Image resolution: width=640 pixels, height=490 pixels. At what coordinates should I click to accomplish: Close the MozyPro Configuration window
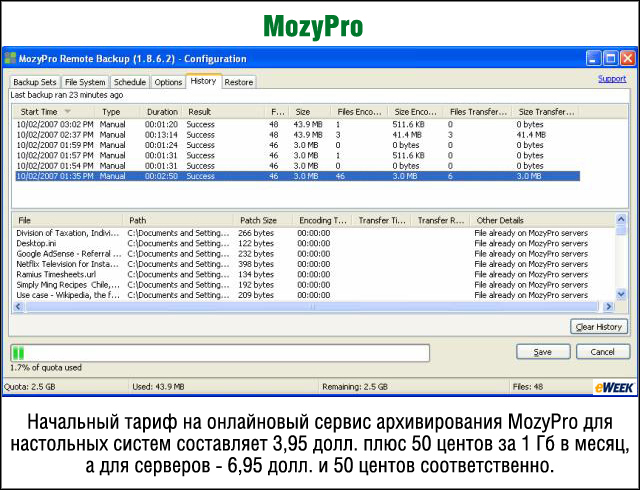point(628,58)
